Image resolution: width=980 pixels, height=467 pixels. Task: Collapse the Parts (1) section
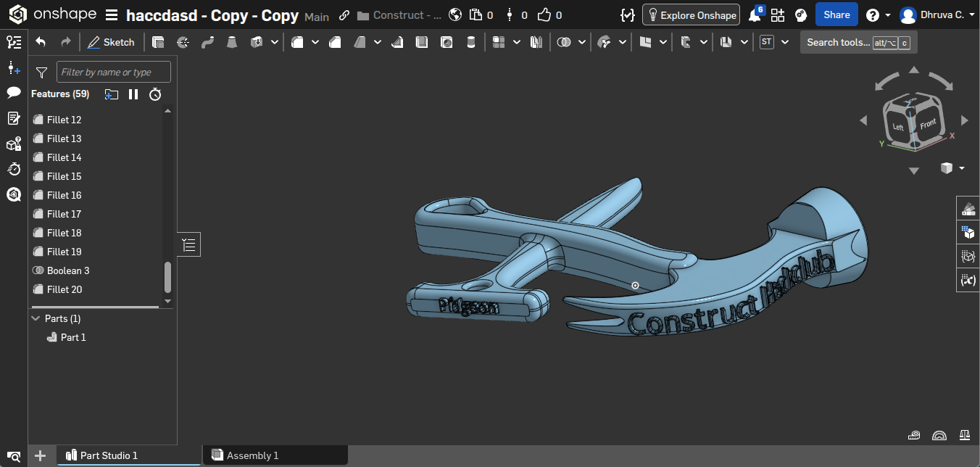(36, 318)
